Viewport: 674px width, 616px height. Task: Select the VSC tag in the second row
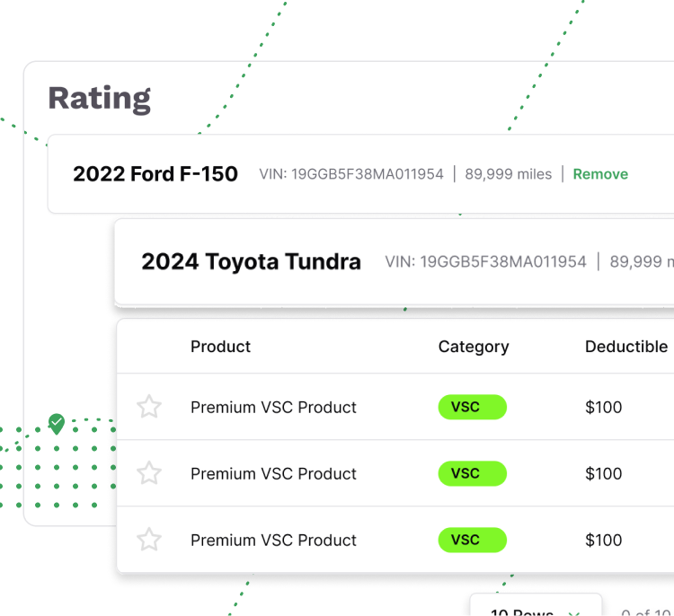(x=472, y=473)
